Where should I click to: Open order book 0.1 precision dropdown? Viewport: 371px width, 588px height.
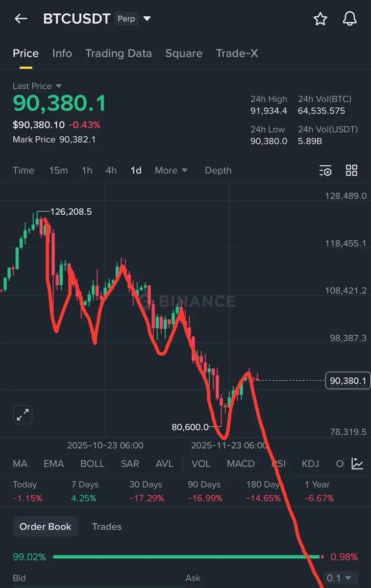tap(340, 578)
